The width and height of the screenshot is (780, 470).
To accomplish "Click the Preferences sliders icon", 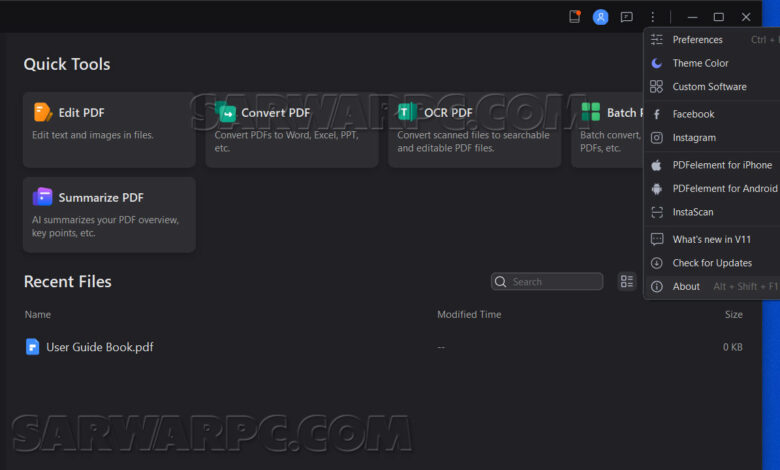I will [657, 40].
